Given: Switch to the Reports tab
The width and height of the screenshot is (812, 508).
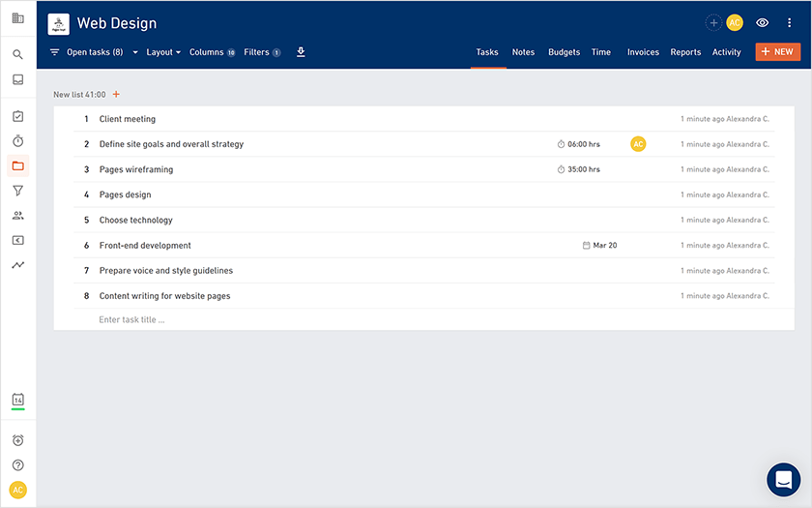Looking at the screenshot, I should click(x=685, y=52).
